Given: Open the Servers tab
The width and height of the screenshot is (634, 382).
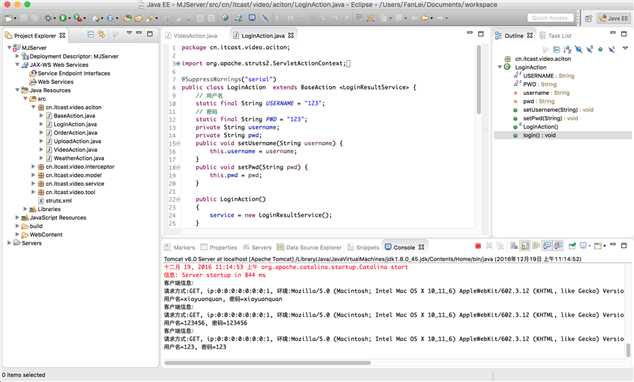Looking at the screenshot, I should 257,247.
